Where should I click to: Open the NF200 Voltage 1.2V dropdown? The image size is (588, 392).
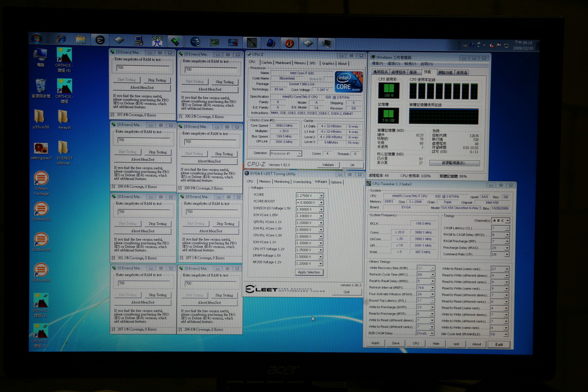coord(321,263)
